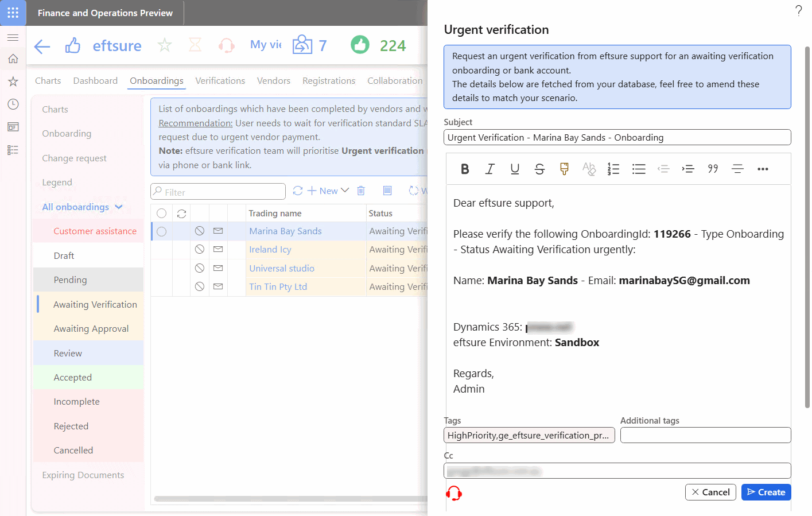Open the Collaboration tab

pyautogui.click(x=395, y=81)
